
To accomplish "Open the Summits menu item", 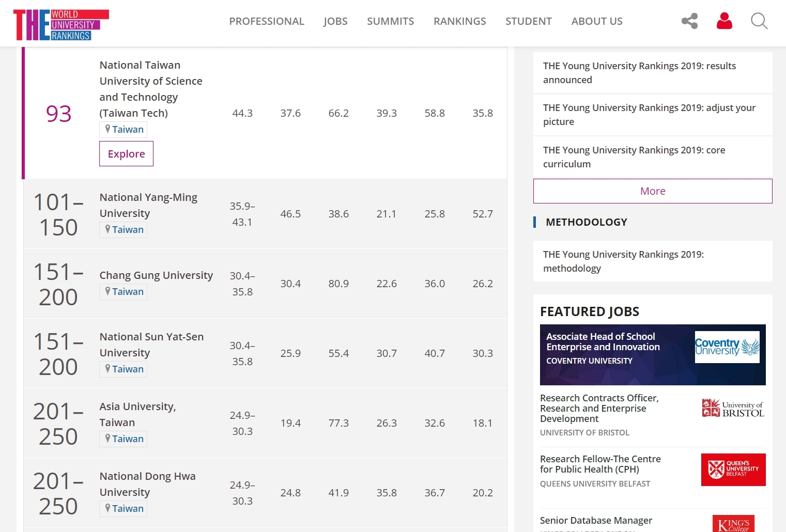I will point(390,21).
